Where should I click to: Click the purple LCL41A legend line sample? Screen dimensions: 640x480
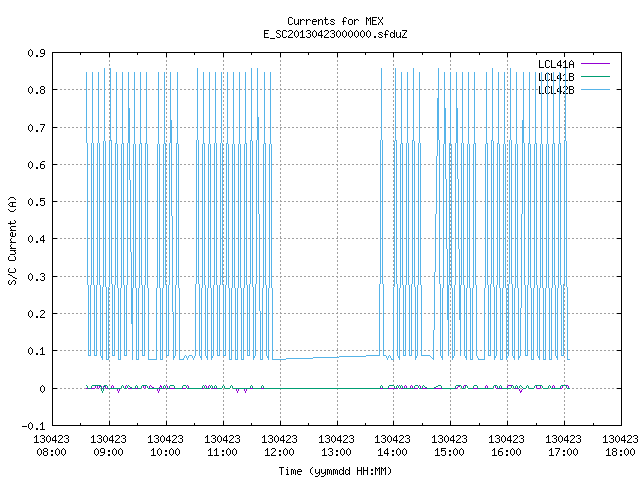[595, 64]
